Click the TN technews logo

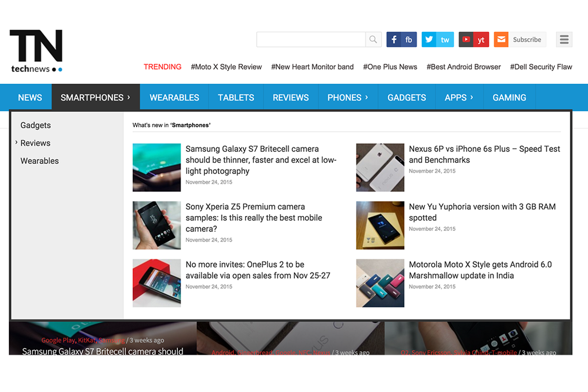36,51
